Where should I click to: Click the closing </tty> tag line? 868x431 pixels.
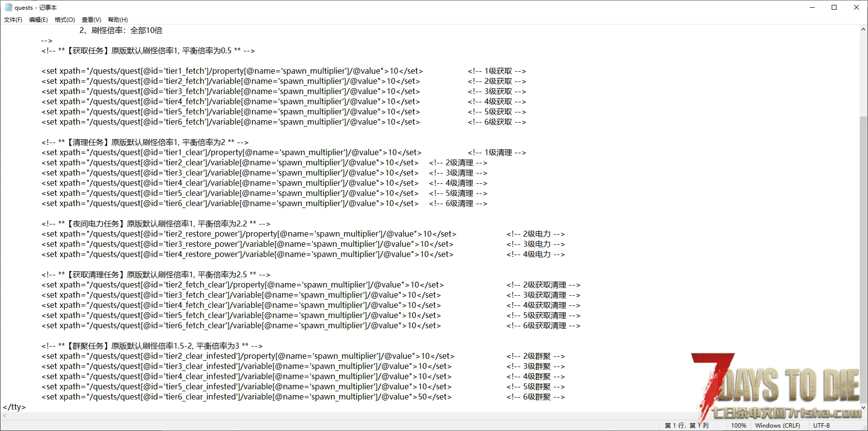click(x=15, y=407)
